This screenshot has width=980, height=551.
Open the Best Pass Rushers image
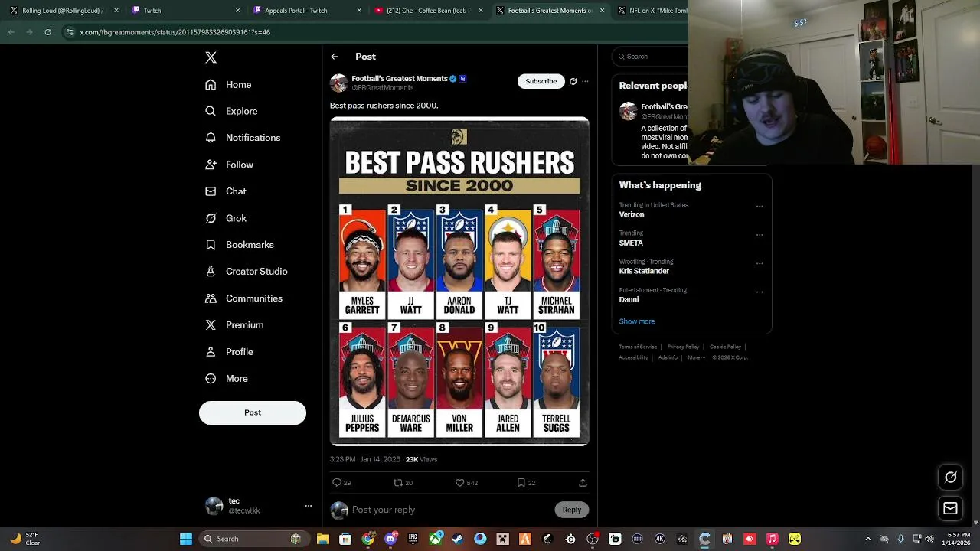pyautogui.click(x=459, y=281)
